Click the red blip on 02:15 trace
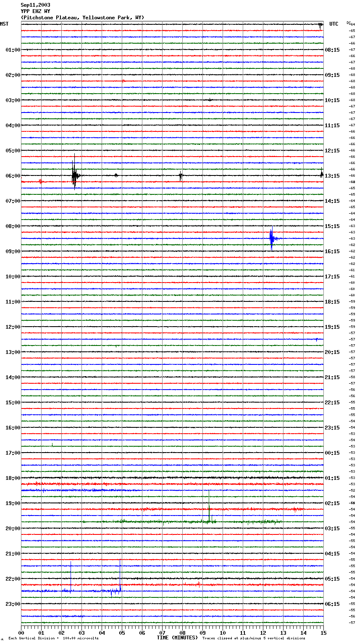The image size is (357, 644). coord(123,81)
